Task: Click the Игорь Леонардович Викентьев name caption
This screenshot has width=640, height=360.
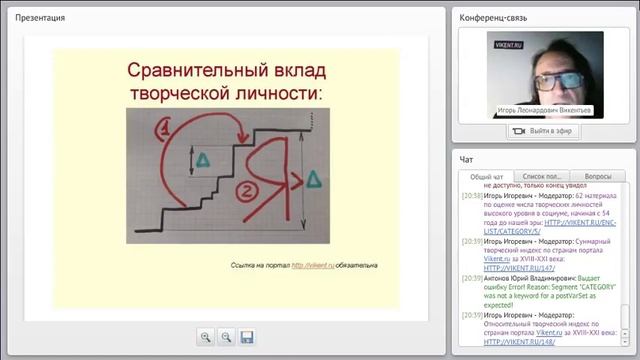Action: [544, 110]
